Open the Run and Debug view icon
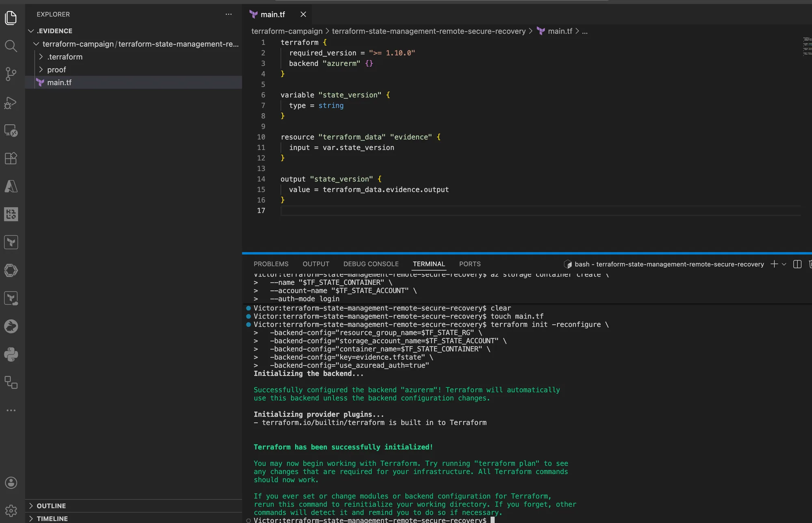The image size is (812, 523). click(11, 102)
